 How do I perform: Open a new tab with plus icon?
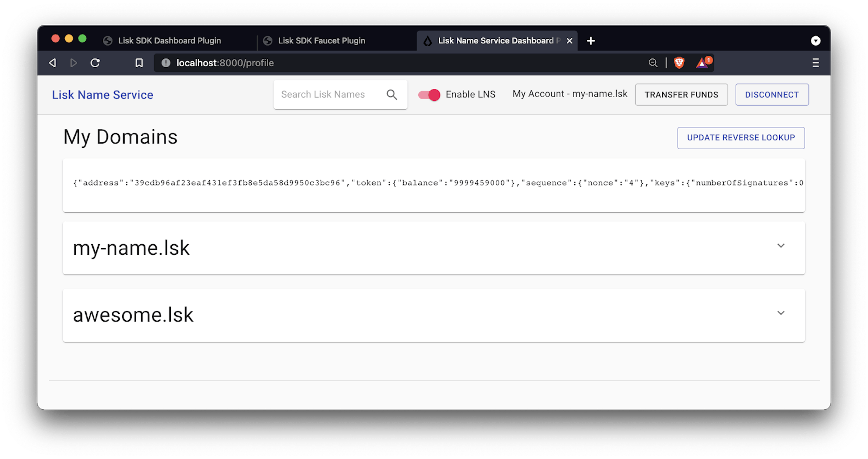(591, 41)
